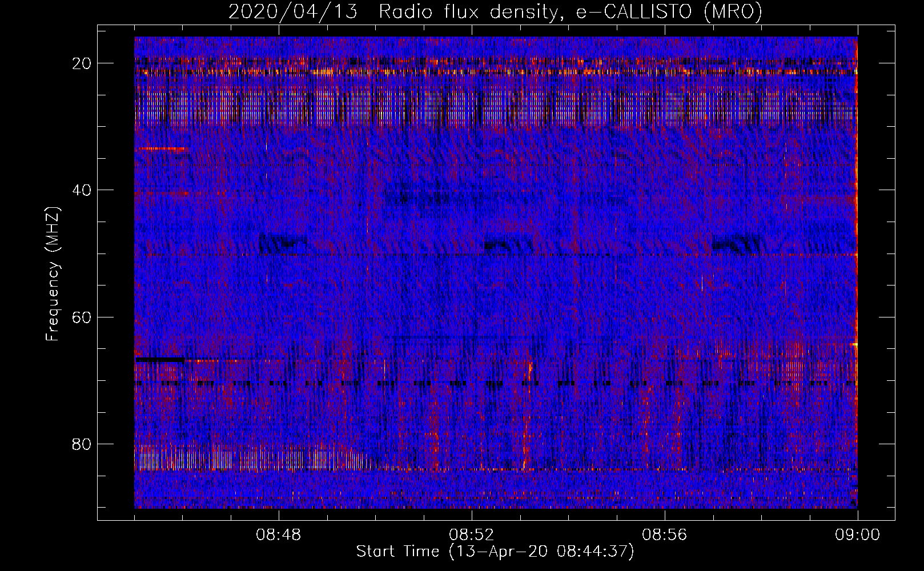Click the '09:00' time tick label

coord(858,535)
